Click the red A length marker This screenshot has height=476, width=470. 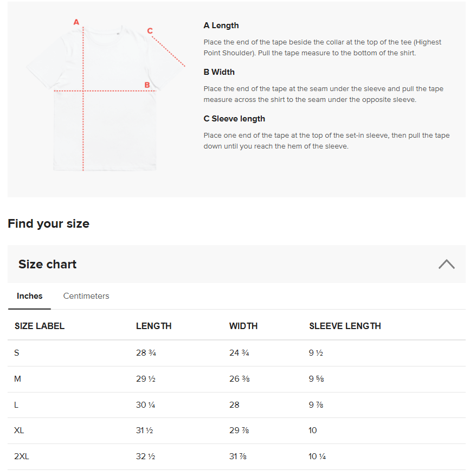pos(76,22)
